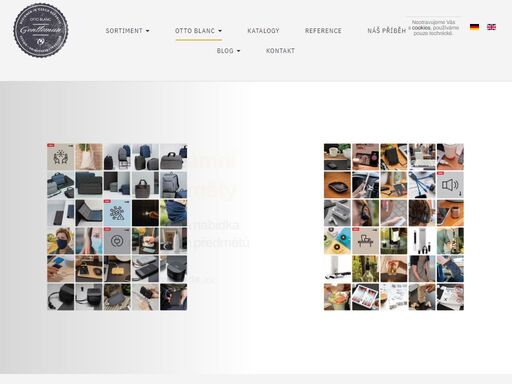Screen dimensions: 512x384
Task: Open the desk workspace icon tile
Action: tap(365, 241)
